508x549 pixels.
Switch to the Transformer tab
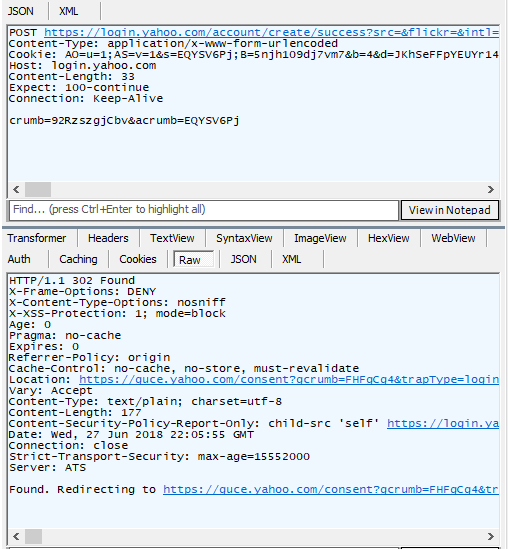[37, 238]
